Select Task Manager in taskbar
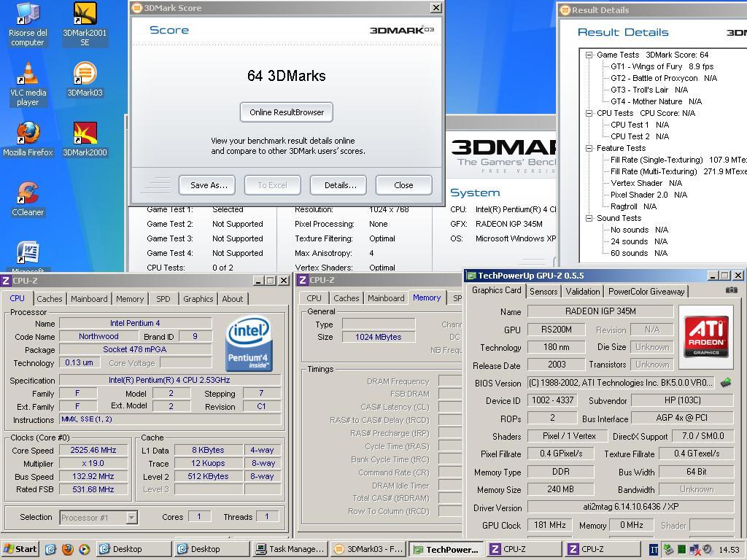This screenshot has height=560, width=747. pos(290,549)
